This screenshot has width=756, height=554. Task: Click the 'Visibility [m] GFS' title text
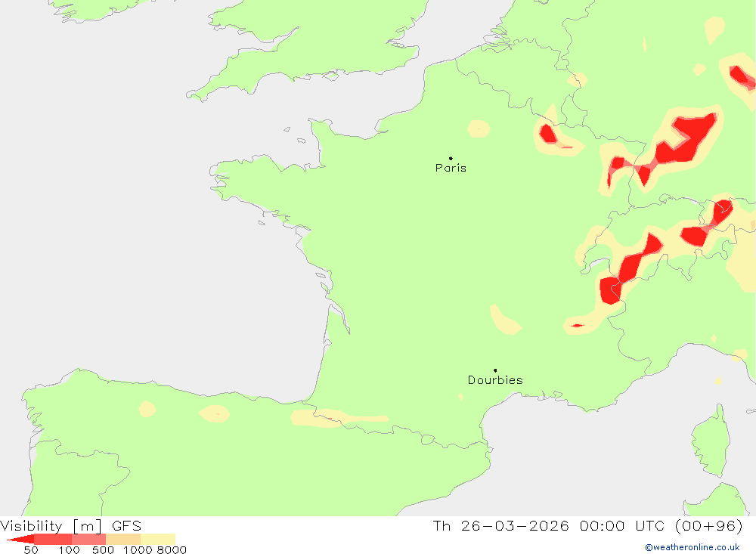[x=71, y=525]
